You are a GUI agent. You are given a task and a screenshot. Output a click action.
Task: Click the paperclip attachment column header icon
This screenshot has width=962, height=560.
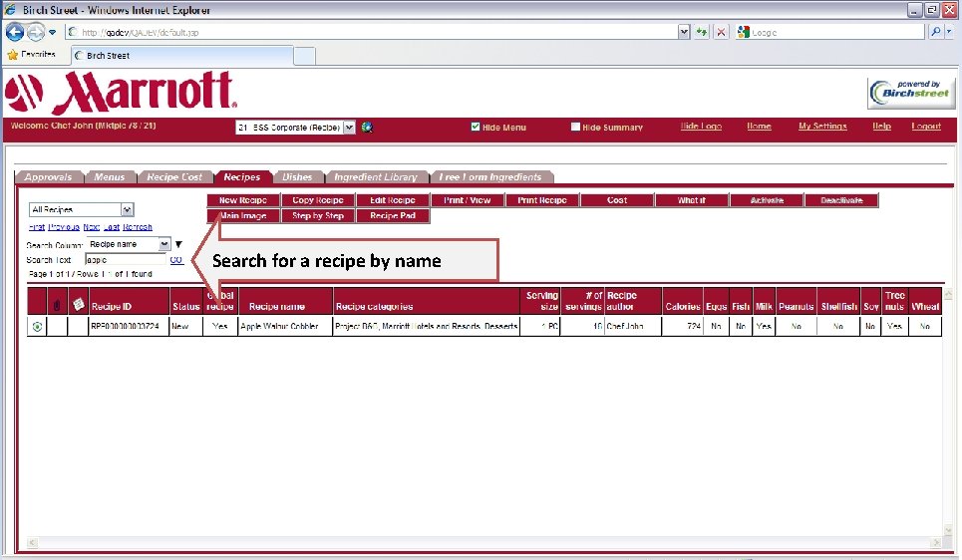point(57,305)
